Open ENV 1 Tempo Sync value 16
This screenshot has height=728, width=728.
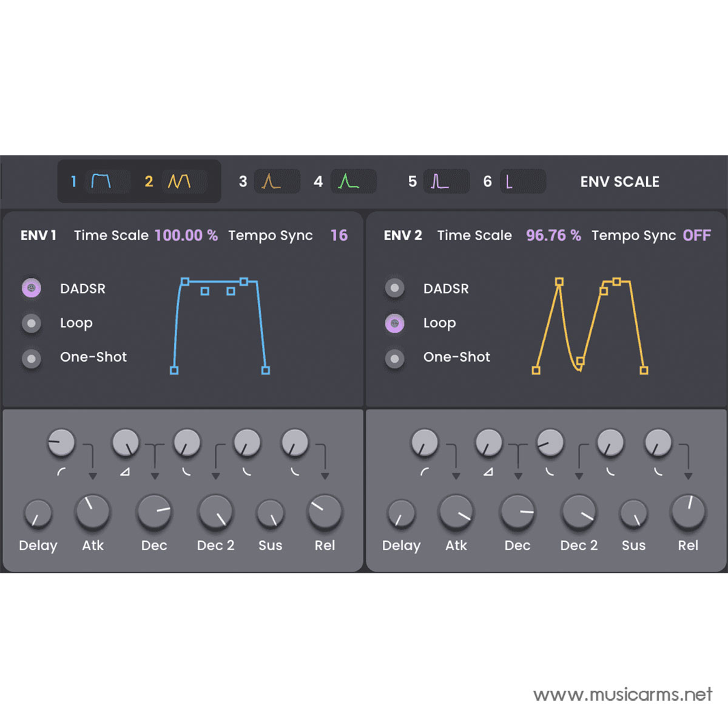click(339, 235)
